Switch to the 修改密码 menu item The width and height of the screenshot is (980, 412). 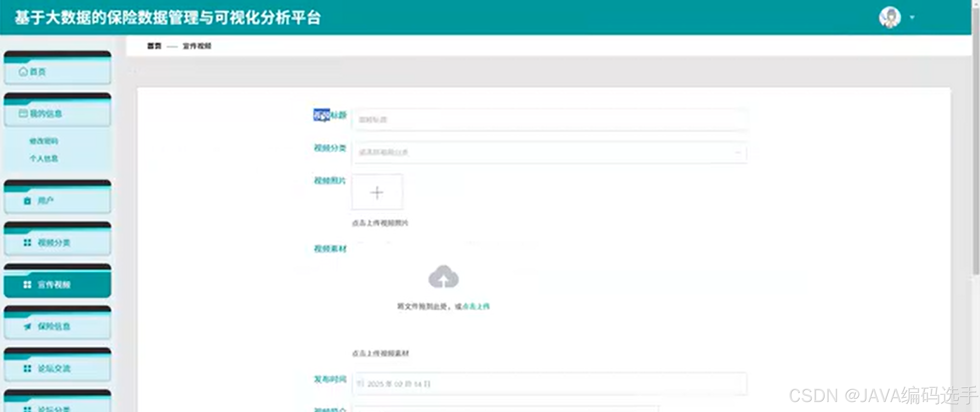tap(44, 141)
